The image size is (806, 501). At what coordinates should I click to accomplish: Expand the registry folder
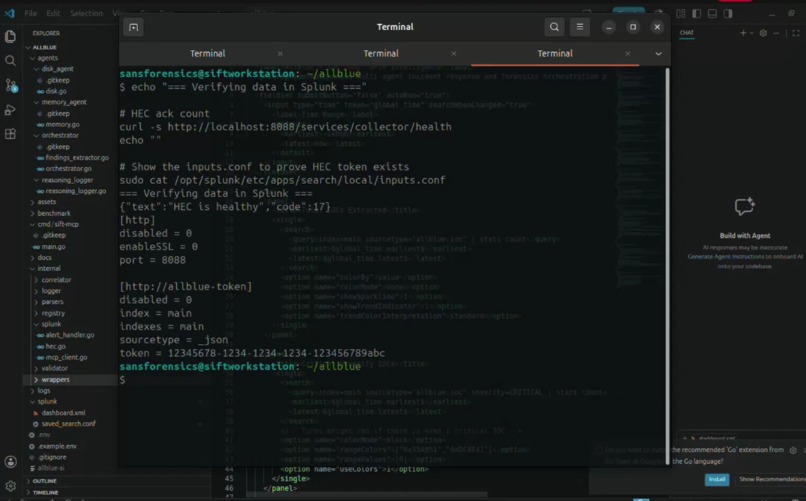53,313
